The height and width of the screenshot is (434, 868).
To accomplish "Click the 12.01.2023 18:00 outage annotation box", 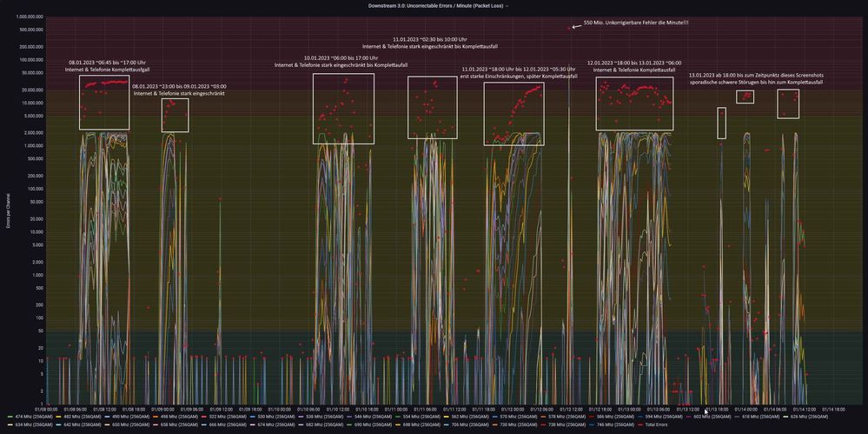I will coord(634,103).
